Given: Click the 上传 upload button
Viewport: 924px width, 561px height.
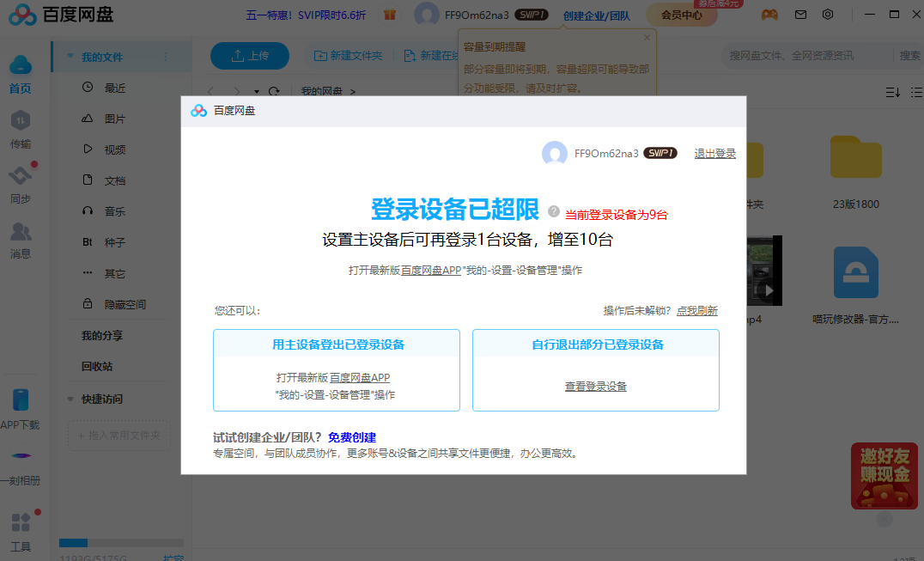Looking at the screenshot, I should [x=250, y=56].
